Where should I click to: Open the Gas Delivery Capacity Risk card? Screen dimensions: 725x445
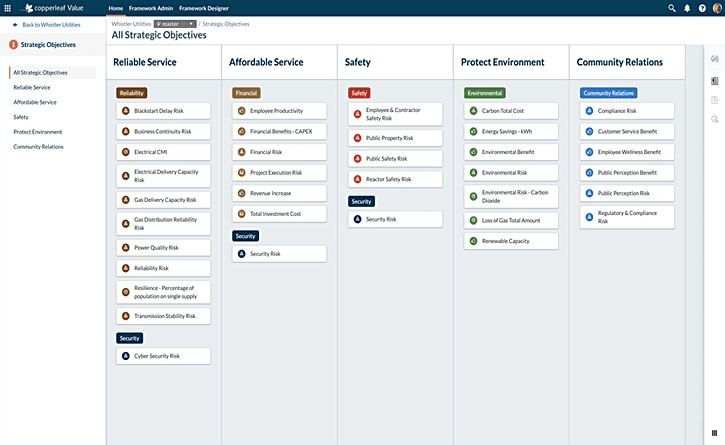click(163, 200)
